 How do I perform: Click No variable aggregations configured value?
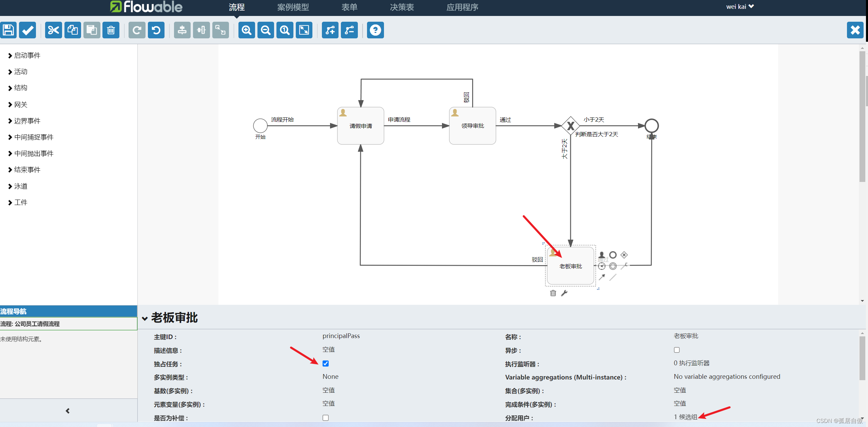tap(727, 377)
